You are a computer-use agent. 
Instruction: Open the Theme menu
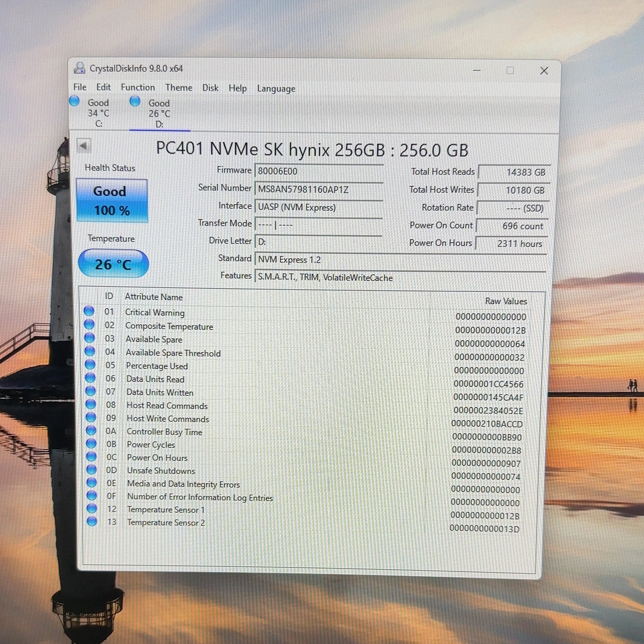[179, 87]
